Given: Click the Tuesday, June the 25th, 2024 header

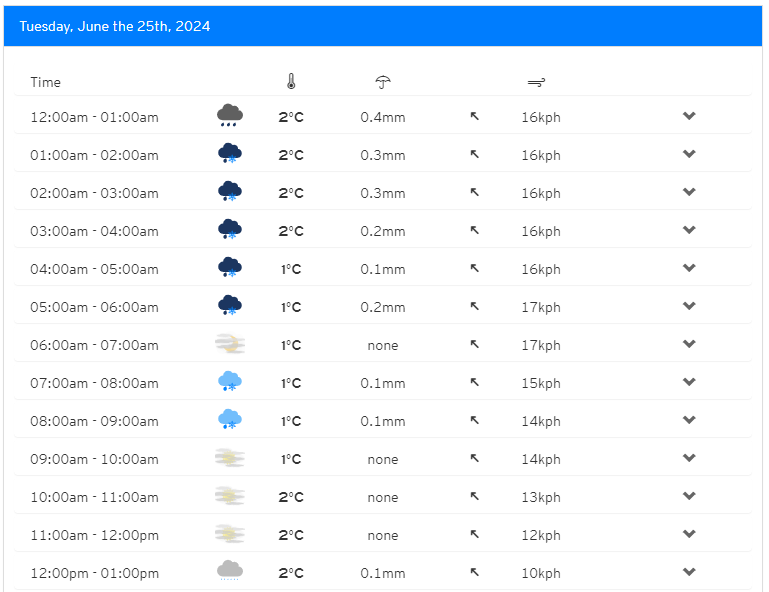Looking at the screenshot, I should click(x=115, y=26).
